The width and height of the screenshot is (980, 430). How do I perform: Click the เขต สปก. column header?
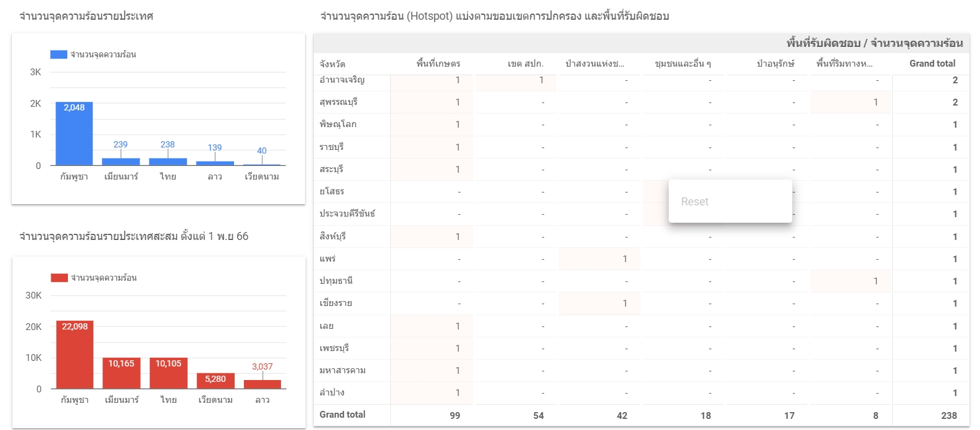click(x=526, y=64)
